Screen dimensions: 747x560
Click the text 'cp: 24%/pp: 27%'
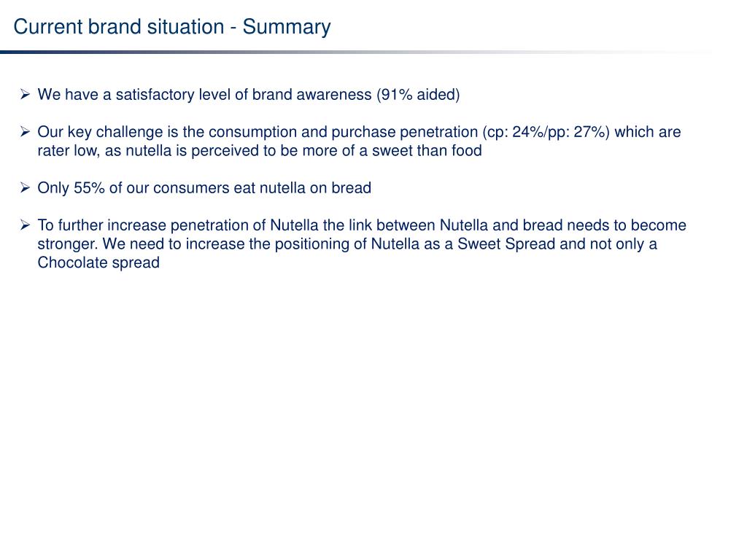tap(546, 132)
